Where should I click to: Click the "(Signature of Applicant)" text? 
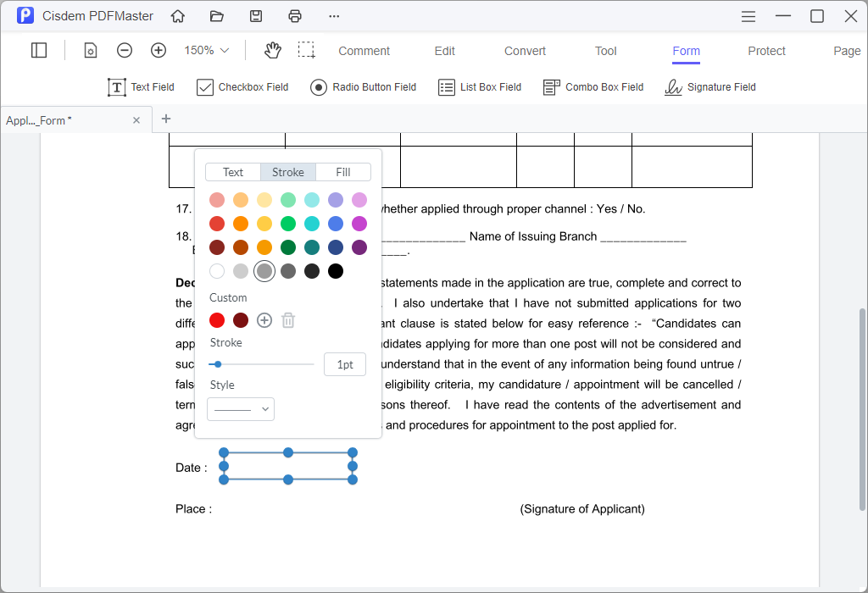[582, 509]
